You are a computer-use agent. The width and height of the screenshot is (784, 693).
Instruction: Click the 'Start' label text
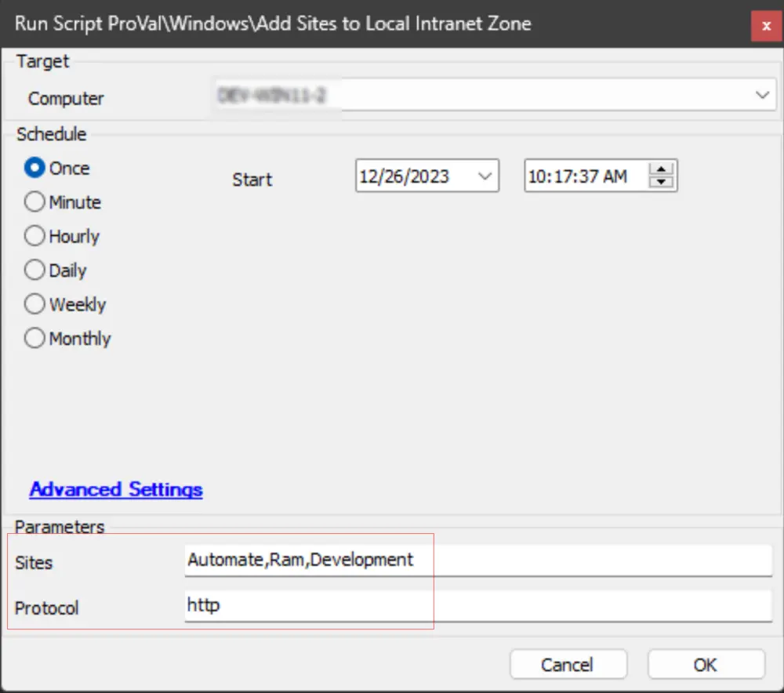point(252,180)
